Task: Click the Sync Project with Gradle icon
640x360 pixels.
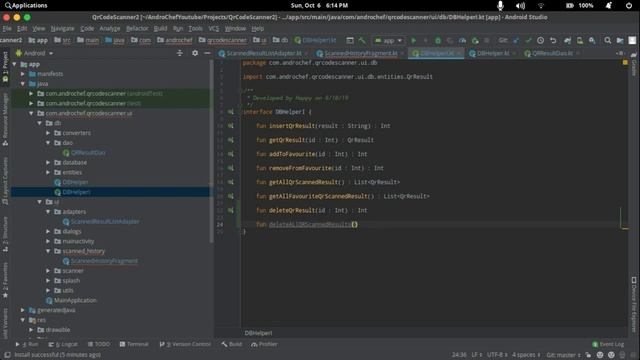Action: [x=567, y=40]
